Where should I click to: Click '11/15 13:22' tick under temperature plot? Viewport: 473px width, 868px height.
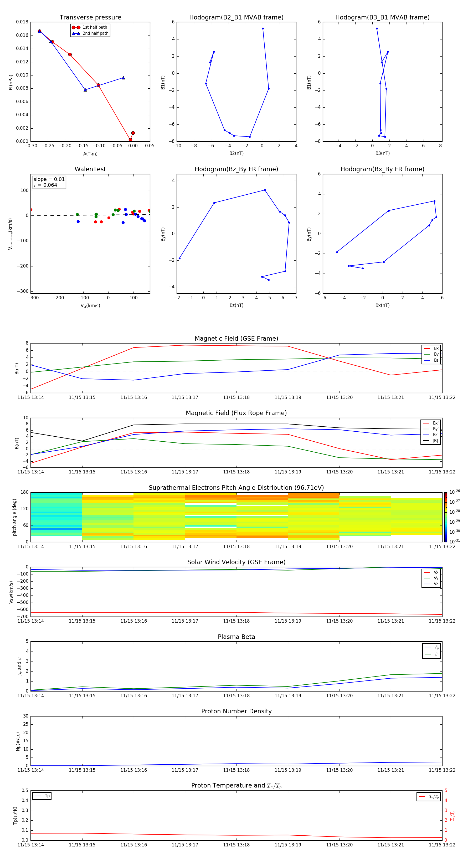point(442,845)
